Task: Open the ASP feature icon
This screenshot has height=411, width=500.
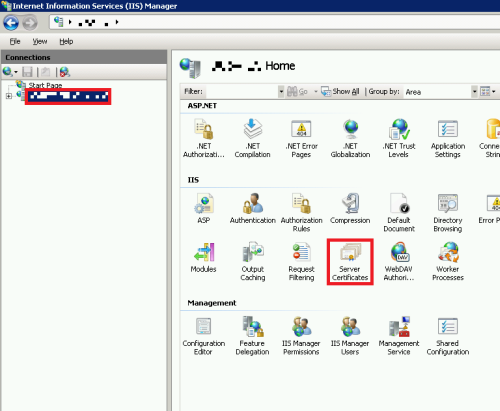Action: coord(204,208)
